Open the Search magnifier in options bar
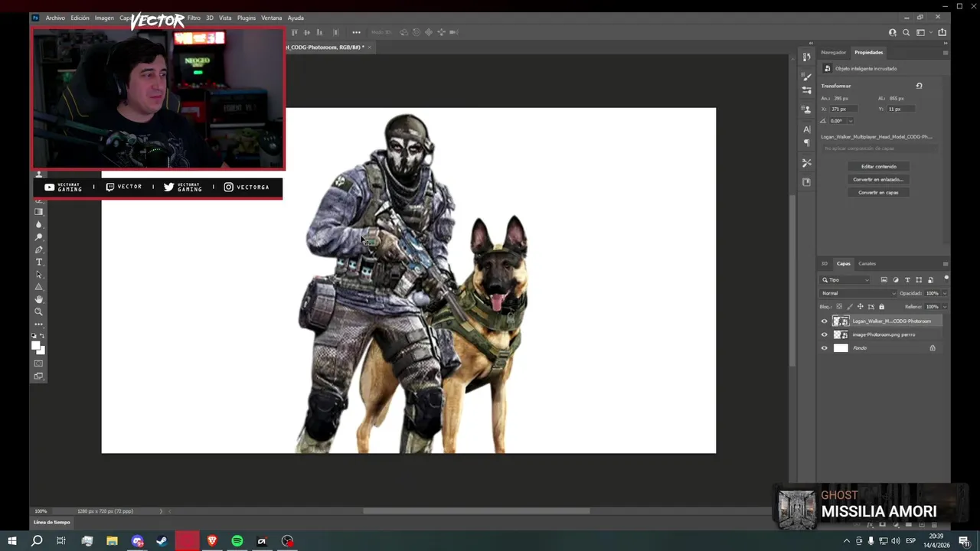This screenshot has width=980, height=551. coord(906,32)
